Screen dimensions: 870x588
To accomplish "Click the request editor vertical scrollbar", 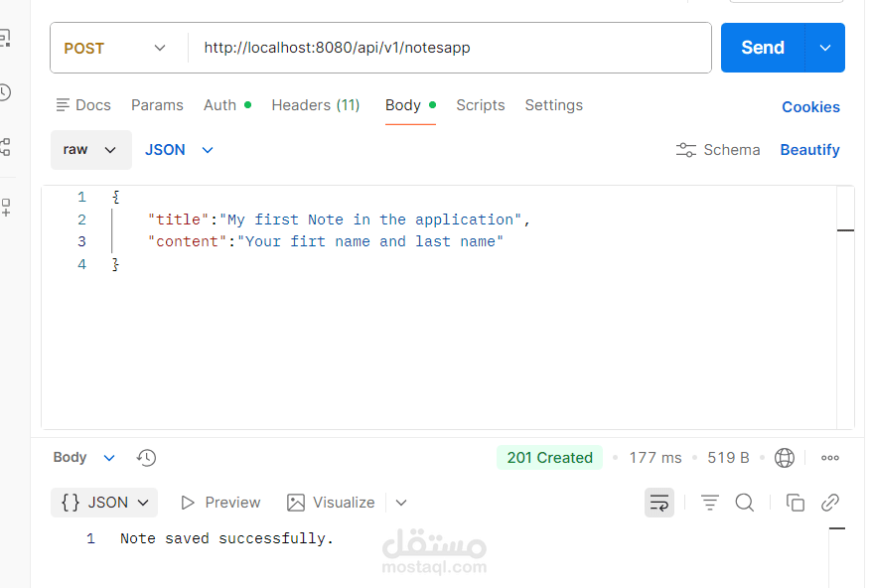I will pyautogui.click(x=845, y=307).
